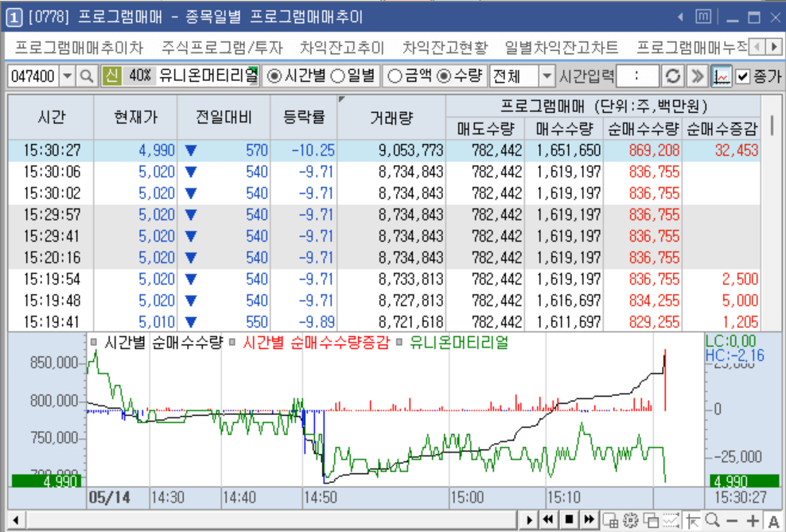Enable the 종가 checkbox
The image size is (786, 532).
(743, 73)
